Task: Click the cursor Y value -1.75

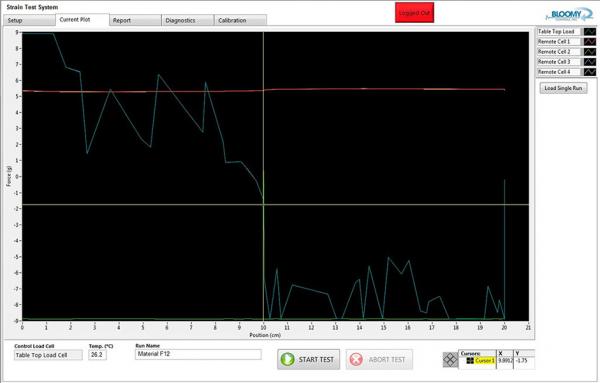Action: 522,361
